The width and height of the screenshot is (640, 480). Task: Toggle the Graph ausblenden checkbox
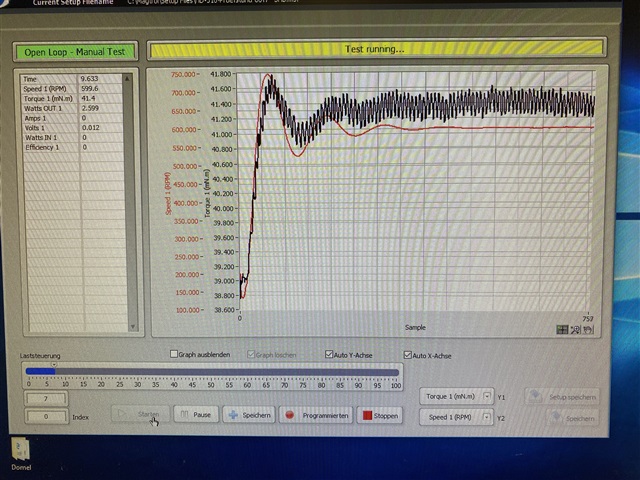(x=174, y=354)
